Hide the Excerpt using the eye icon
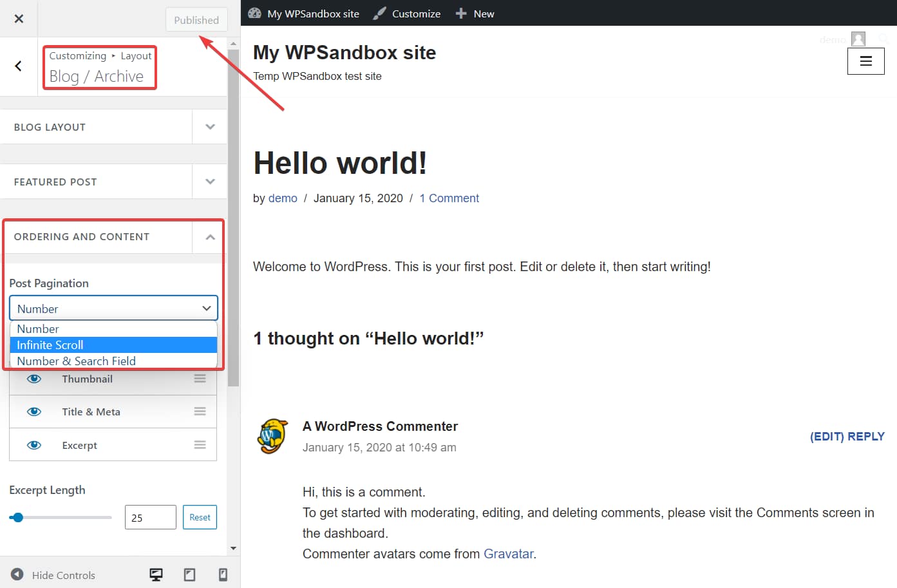The width and height of the screenshot is (897, 588). coord(33,444)
